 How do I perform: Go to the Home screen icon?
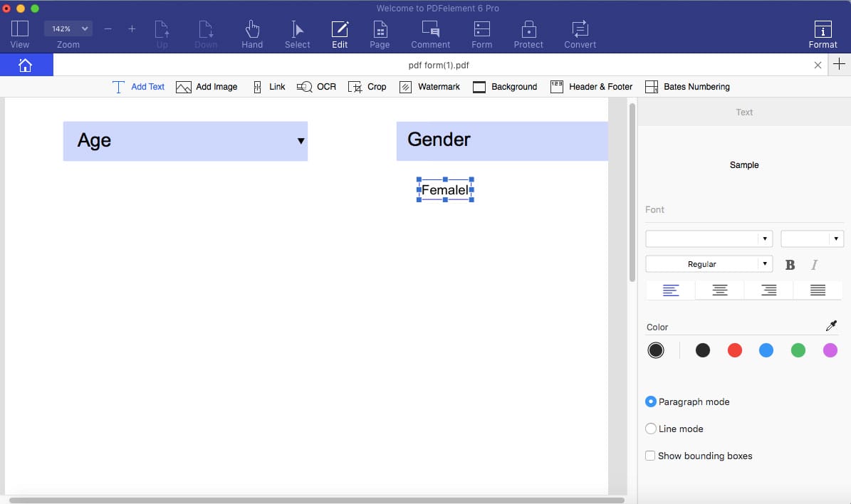tap(26, 65)
